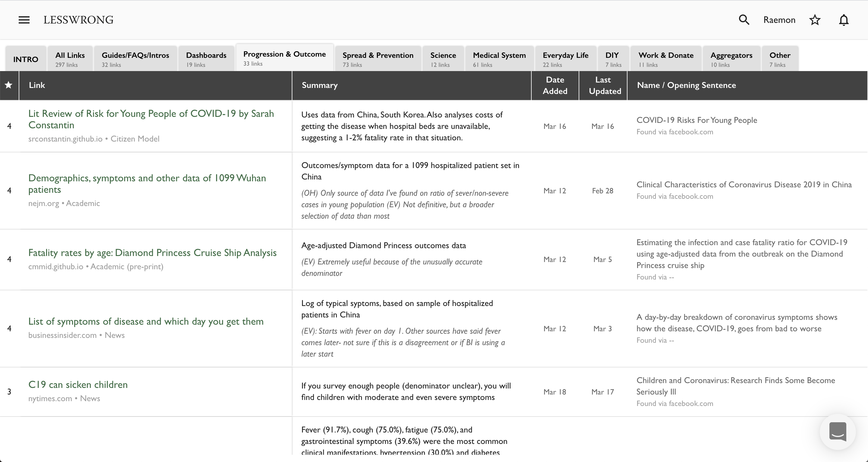Open the Spread & Prevention tab

tap(378, 59)
